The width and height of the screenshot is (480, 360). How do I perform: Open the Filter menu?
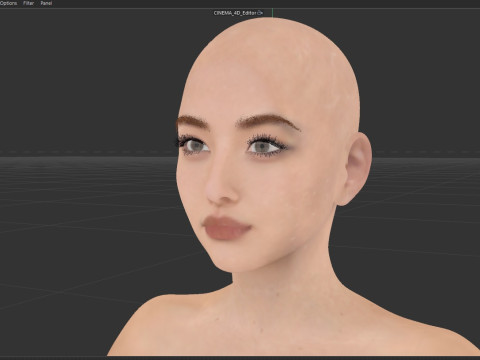[x=28, y=3]
